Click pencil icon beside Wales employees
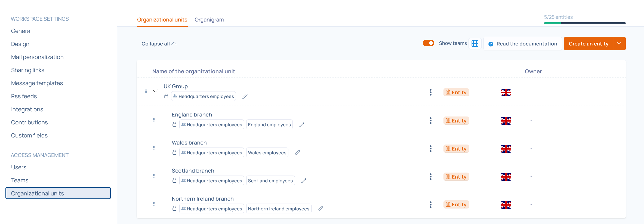Screen dimensions: 644x224 pyautogui.click(x=297, y=153)
